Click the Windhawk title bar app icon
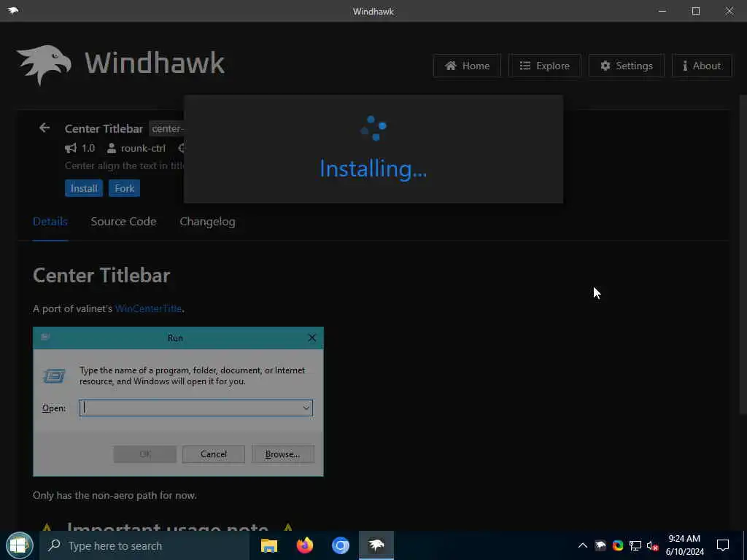This screenshot has width=747, height=560. (13, 10)
